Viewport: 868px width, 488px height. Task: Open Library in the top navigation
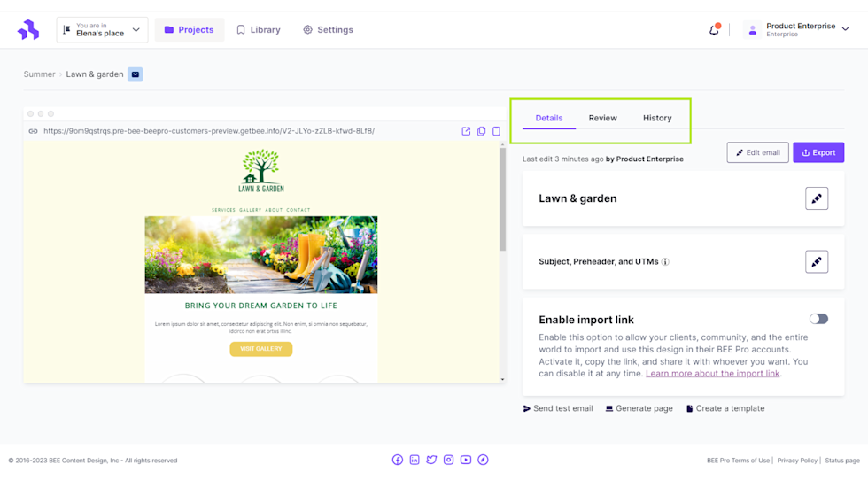[258, 30]
